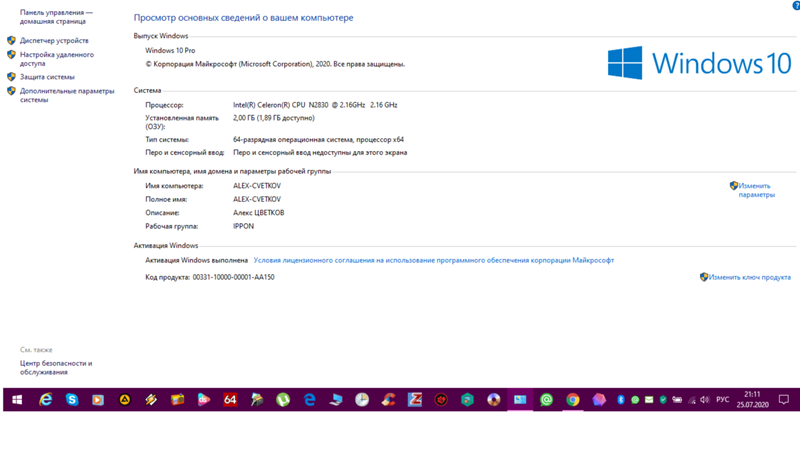Screen dimensions: 800x450
Task: Open the disc-shaped taskbar icon
Action: (494, 400)
